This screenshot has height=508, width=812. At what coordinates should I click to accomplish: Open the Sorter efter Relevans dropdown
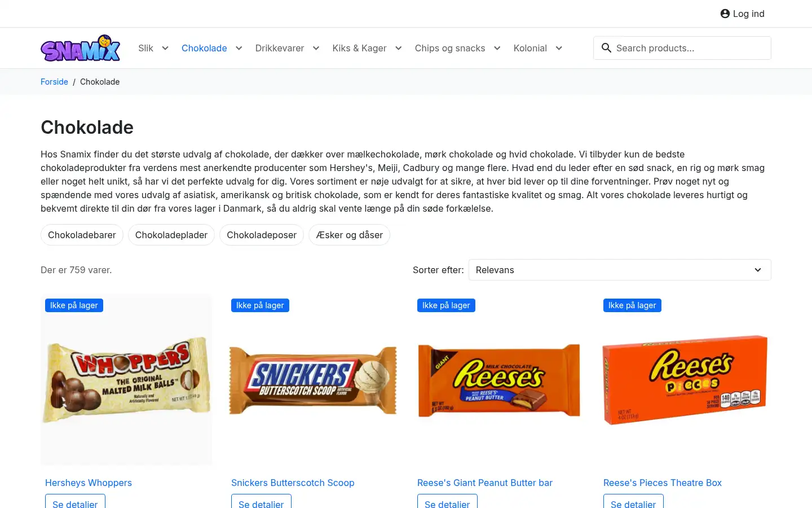620,270
